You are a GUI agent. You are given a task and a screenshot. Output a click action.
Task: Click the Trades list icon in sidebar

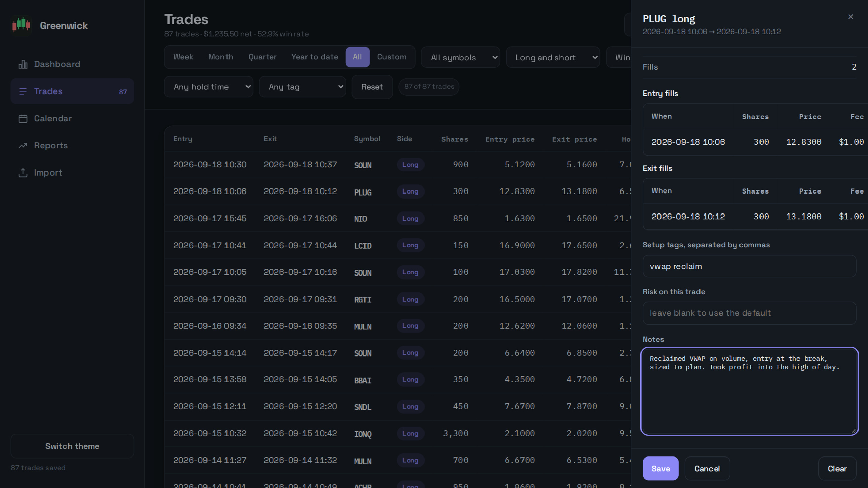point(23,91)
